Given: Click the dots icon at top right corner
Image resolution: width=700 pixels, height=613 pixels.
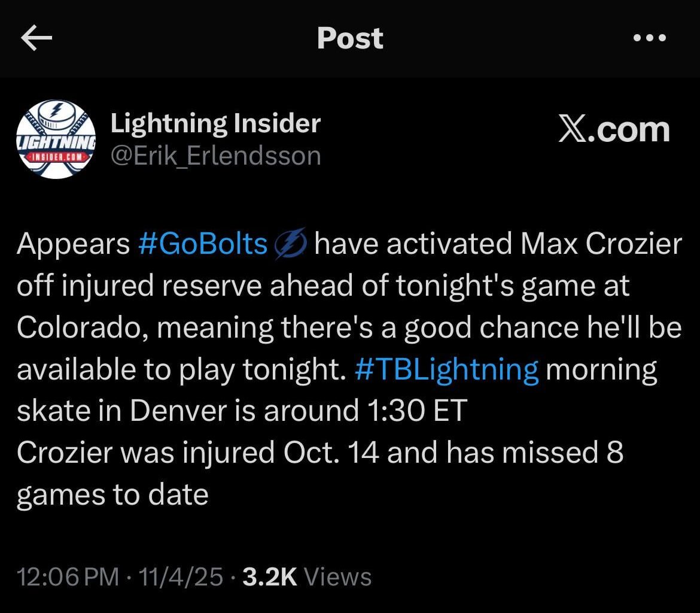Looking at the screenshot, I should [x=648, y=38].
